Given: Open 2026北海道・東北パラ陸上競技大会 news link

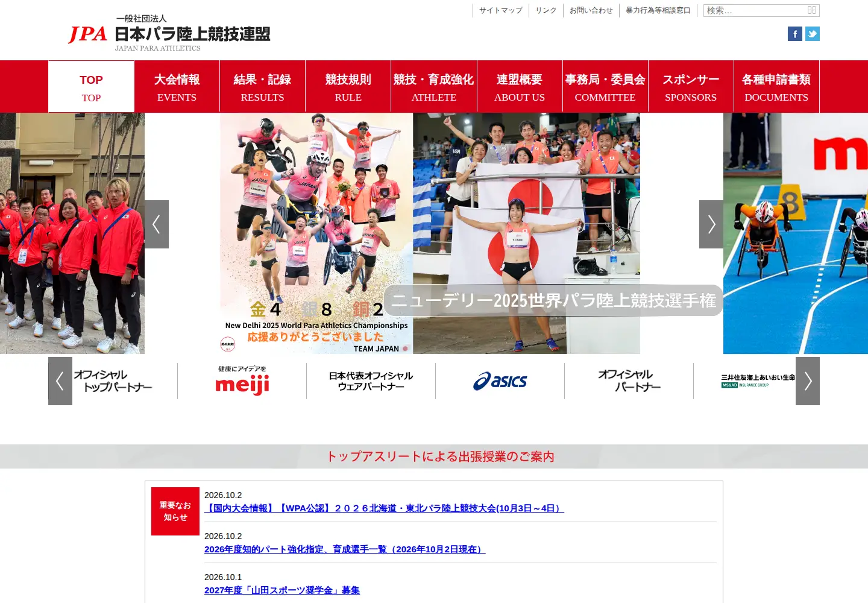Looking at the screenshot, I should point(385,508).
